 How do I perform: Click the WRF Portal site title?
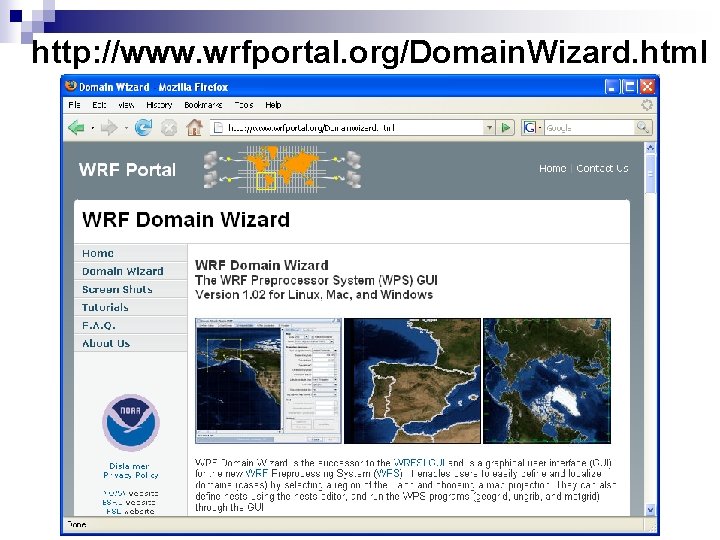tap(127, 169)
